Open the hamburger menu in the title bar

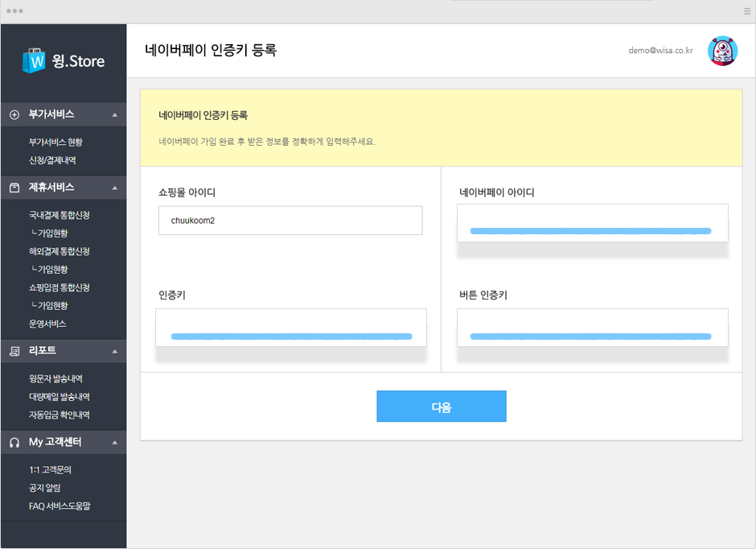(747, 11)
